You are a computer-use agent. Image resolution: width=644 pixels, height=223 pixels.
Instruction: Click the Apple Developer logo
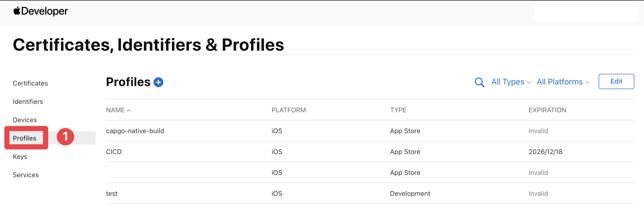point(41,11)
